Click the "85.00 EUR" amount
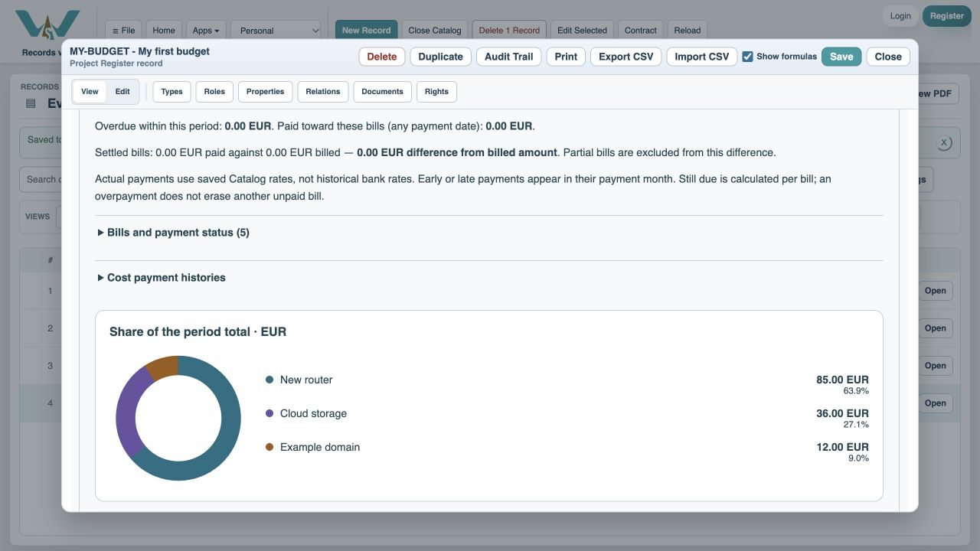Screen dimensions: 980x551 [x=842, y=380]
